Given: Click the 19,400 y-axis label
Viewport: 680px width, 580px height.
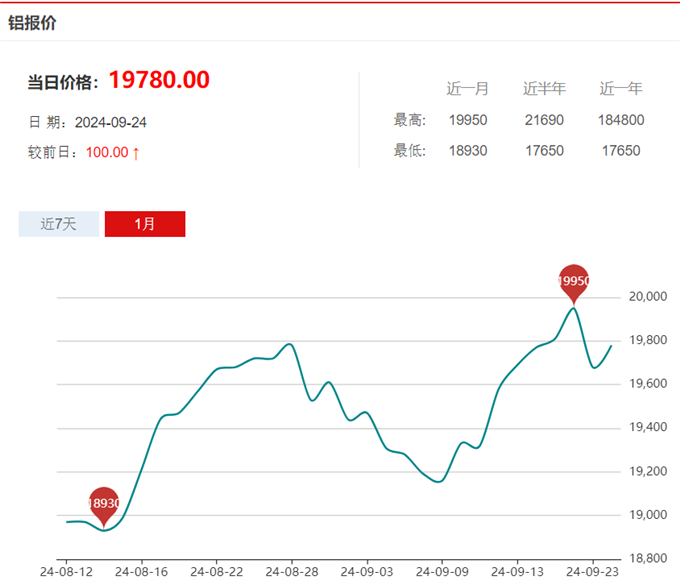Looking at the screenshot, I should pyautogui.click(x=645, y=428).
